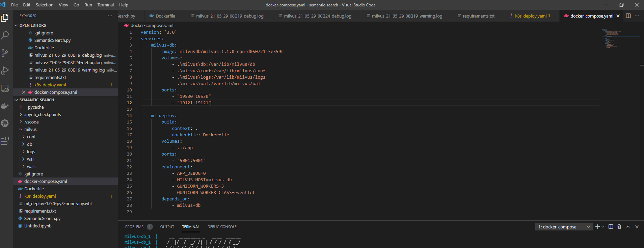644x248 pixels.
Task: Expand the .vscode folder
Action: (21, 122)
